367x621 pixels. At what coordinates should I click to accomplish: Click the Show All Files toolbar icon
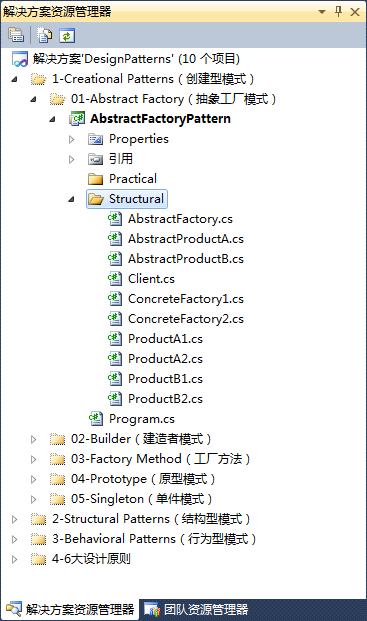click(44, 35)
